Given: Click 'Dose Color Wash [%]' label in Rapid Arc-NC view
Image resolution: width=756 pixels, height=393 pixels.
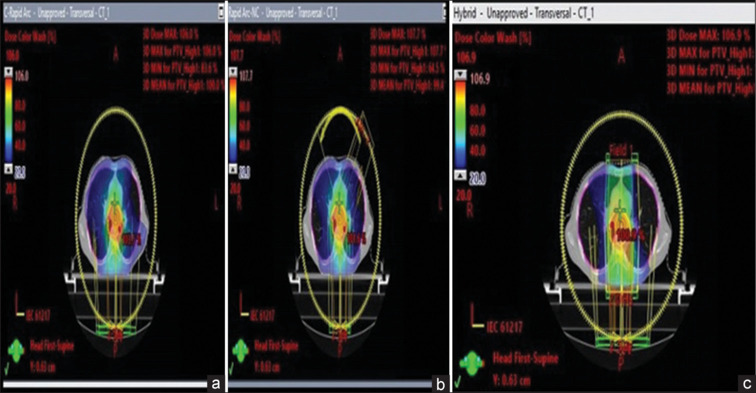Looking at the screenshot, I should click(x=255, y=38).
